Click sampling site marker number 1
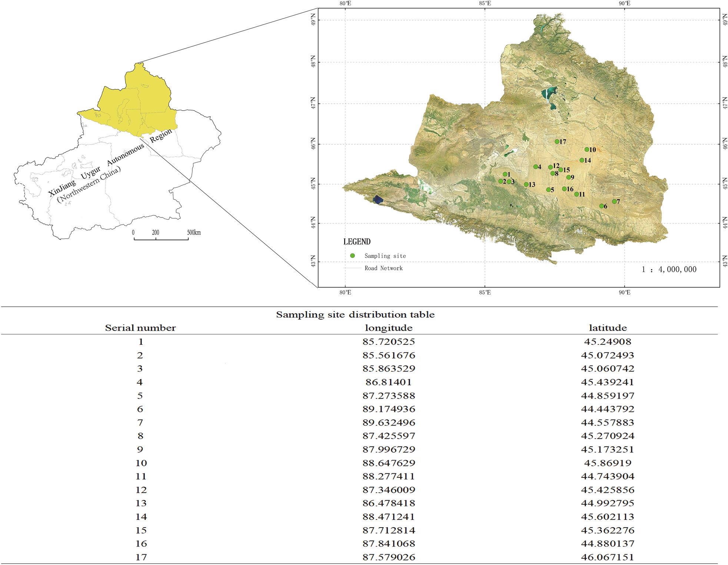Image resolution: width=728 pixels, height=565 pixels. point(505,174)
